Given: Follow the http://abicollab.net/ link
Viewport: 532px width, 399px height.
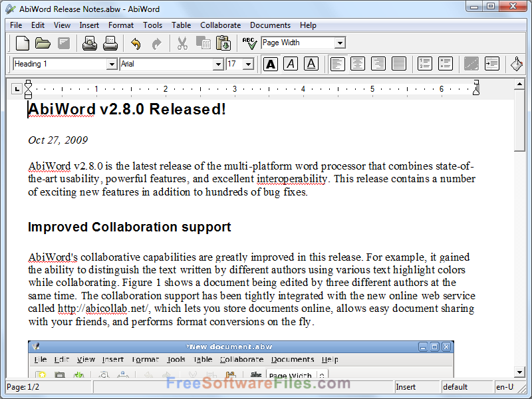Looking at the screenshot, I should pyautogui.click(x=103, y=309).
